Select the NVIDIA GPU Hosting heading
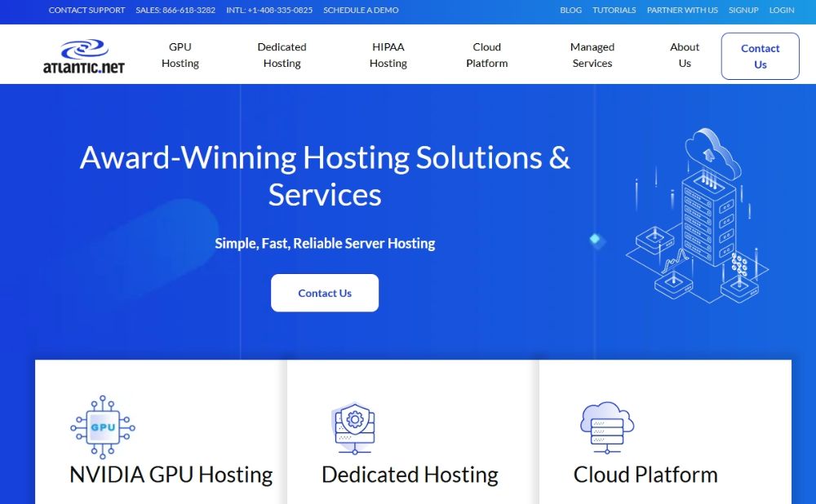 (171, 475)
